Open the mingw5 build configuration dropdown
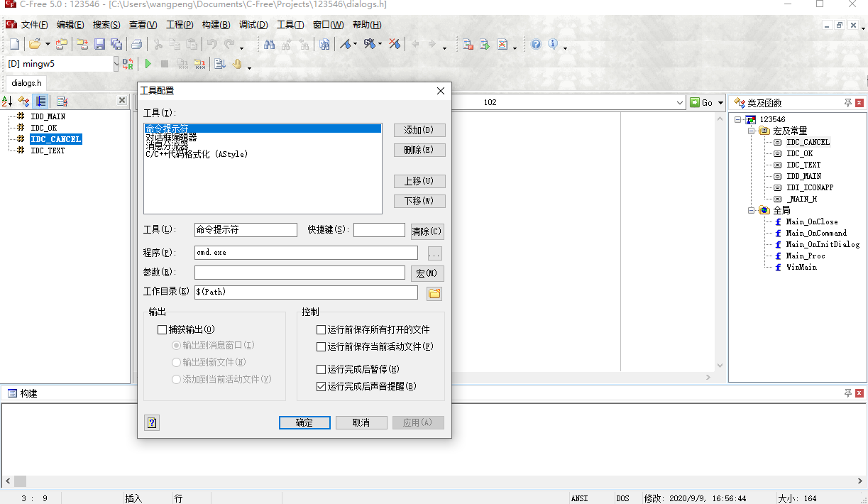Screen dimensions: 868x504 pyautogui.click(x=115, y=63)
